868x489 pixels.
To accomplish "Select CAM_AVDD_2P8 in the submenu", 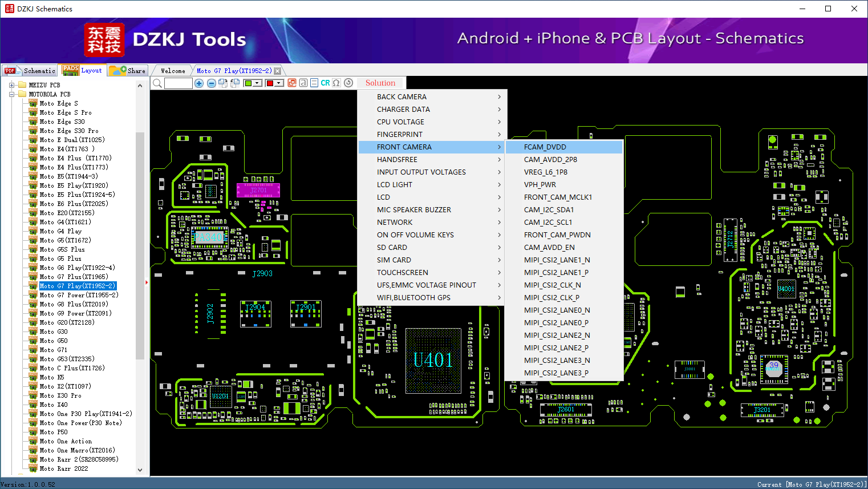I will coord(564,160).
